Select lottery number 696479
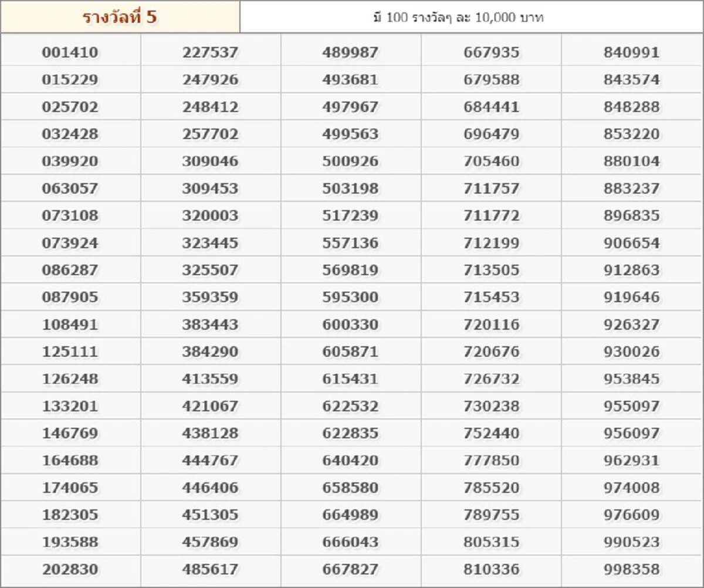 (x=492, y=134)
